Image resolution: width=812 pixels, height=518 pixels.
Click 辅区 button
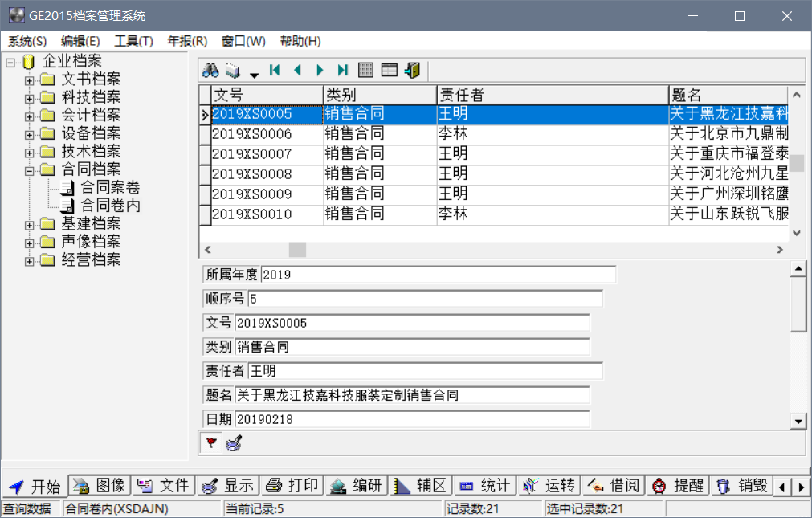pos(421,486)
